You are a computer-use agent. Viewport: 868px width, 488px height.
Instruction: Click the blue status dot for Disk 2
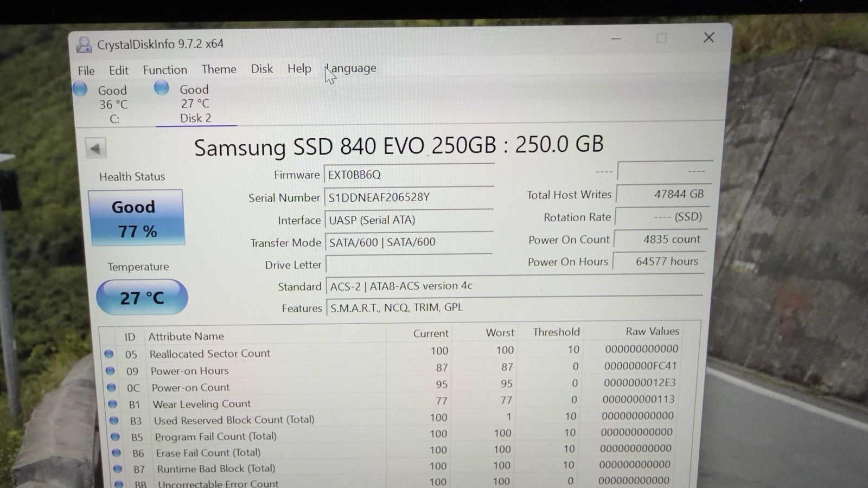162,87
